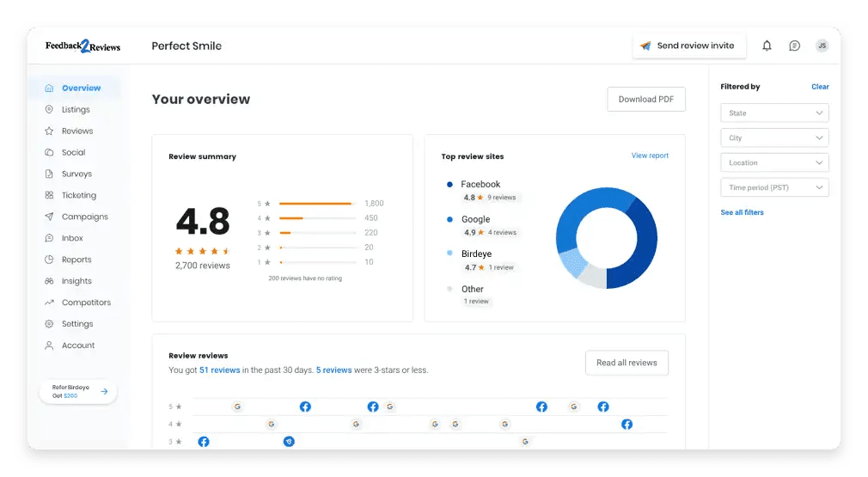This screenshot has width=868, height=477.
Task: Click the Competitors trend line icon
Action: point(49,303)
